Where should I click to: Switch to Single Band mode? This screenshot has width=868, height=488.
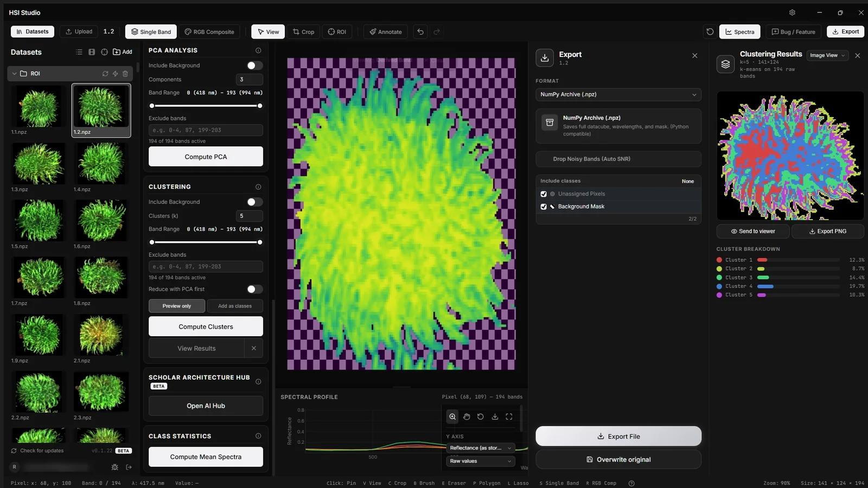pos(151,32)
